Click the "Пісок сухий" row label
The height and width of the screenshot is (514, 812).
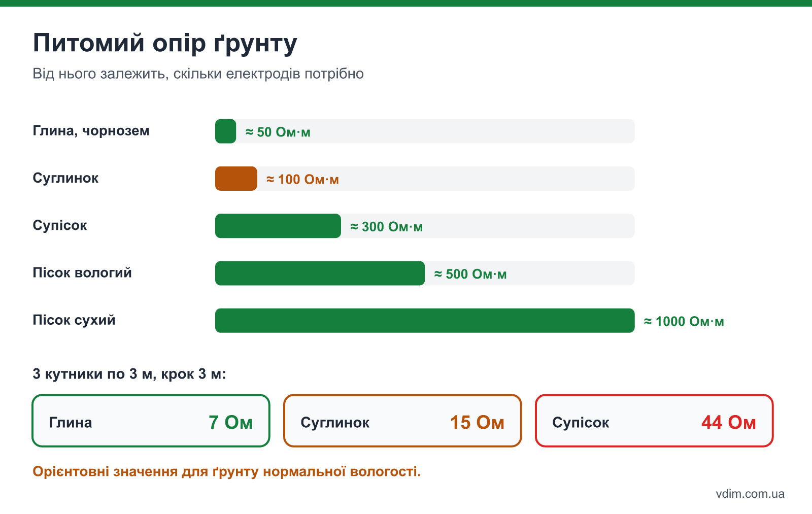pyautogui.click(x=74, y=320)
